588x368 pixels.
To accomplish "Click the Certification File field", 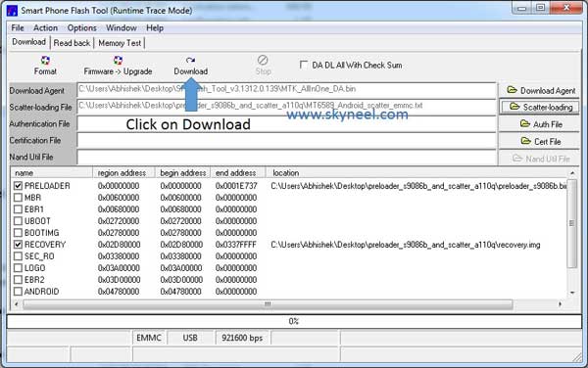I will [x=286, y=140].
